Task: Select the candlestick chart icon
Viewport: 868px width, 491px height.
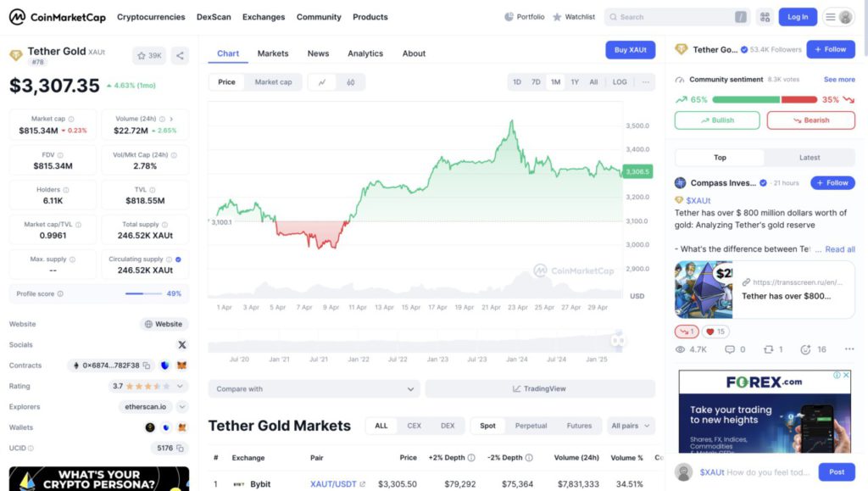Action: pyautogui.click(x=350, y=82)
